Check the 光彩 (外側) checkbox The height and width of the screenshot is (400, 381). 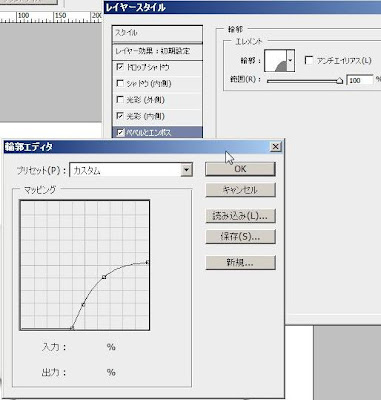pos(120,100)
